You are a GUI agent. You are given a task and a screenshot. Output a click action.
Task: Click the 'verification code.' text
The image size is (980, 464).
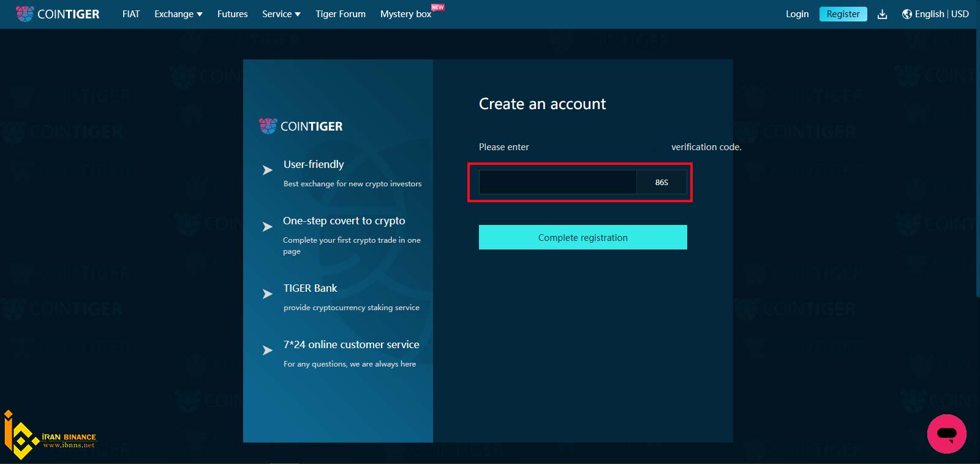tap(706, 147)
